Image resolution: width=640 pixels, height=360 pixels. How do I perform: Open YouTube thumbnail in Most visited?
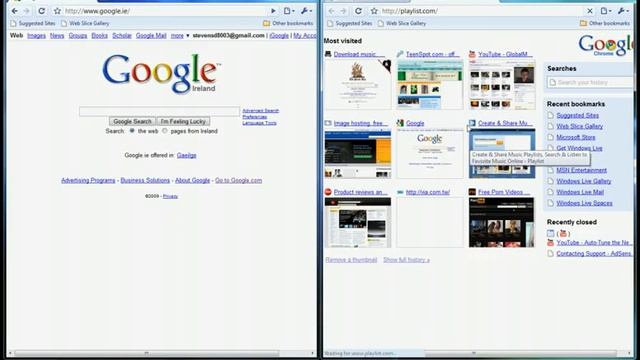coord(502,84)
